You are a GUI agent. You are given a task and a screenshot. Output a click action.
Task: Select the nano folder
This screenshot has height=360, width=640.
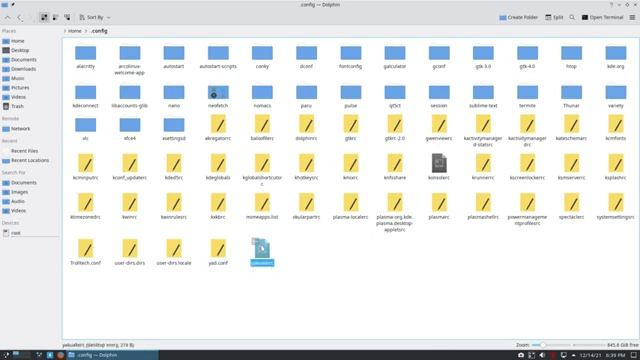[174, 96]
